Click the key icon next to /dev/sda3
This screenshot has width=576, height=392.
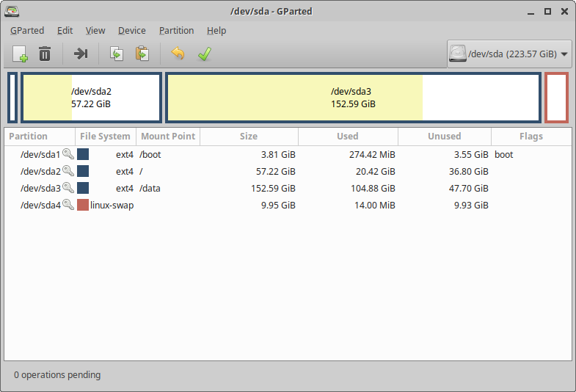[68, 188]
